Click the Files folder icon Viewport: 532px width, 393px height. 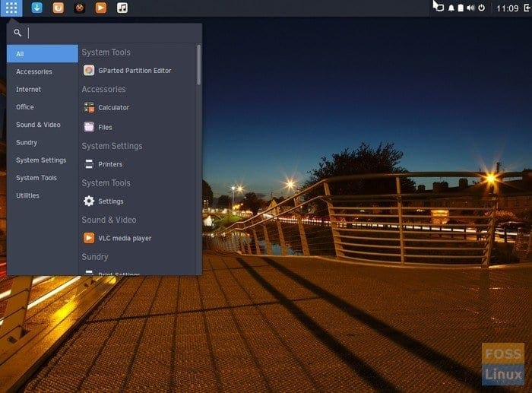[x=89, y=127]
